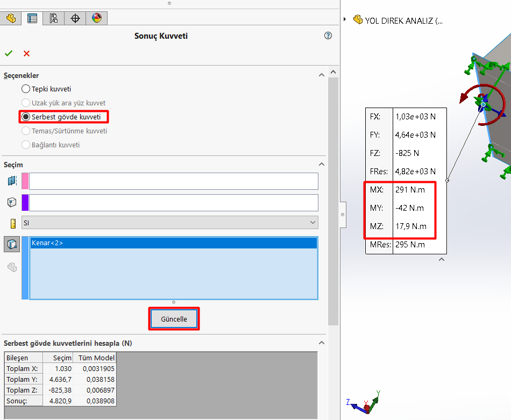
Task: Click the face/edge selection filter icon
Action: (12, 244)
